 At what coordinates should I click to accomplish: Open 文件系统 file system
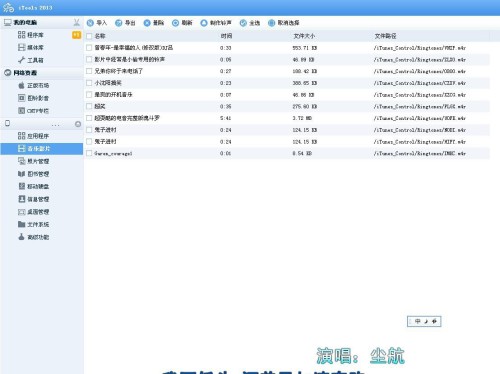click(33, 224)
